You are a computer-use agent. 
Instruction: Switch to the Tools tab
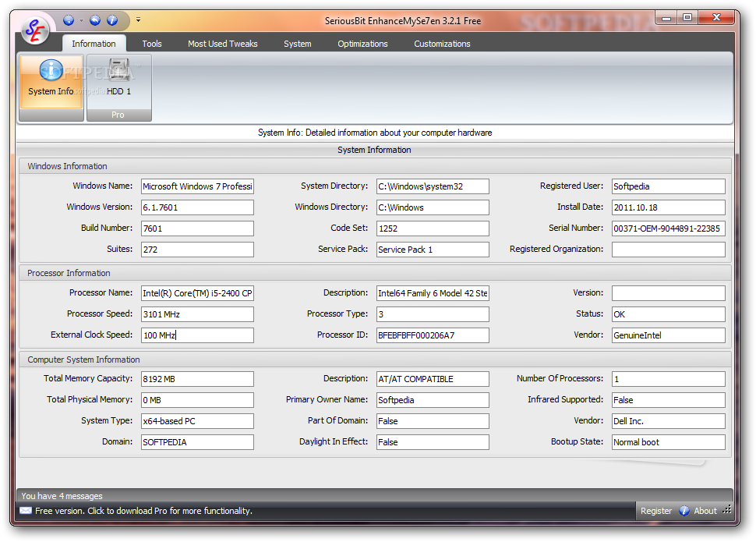coord(152,44)
